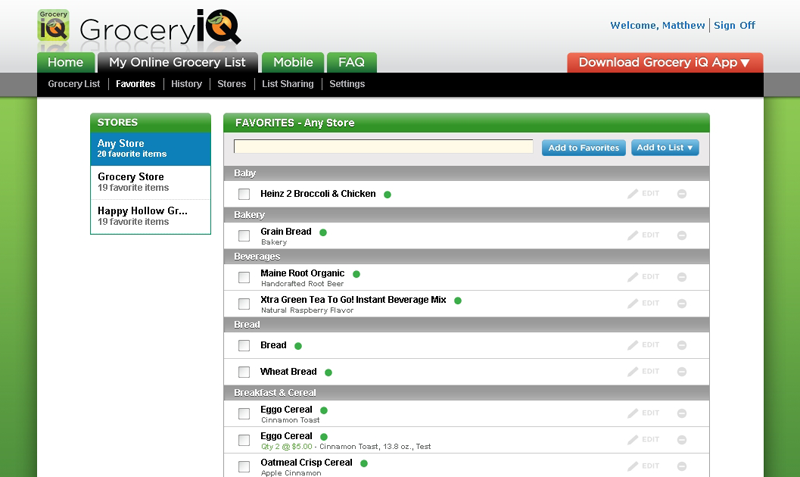Click the Beverages category header

466,257
